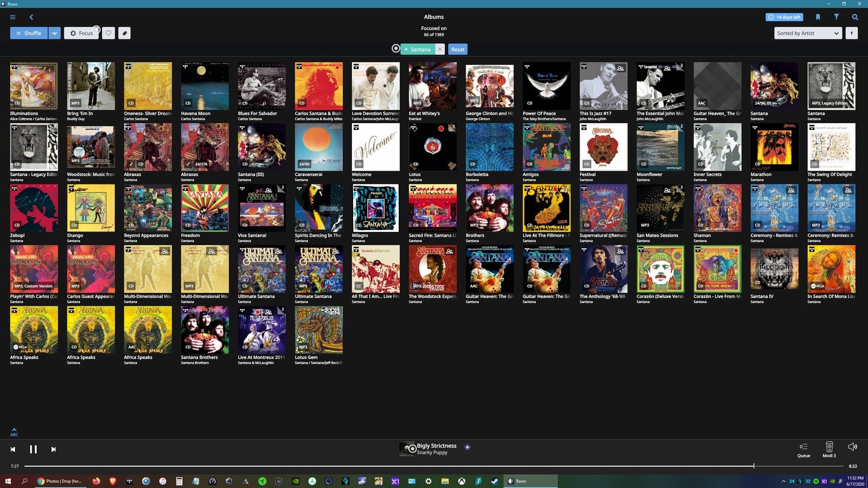868x488 pixels.
Task: Open the Sorted by Artist dropdown
Action: 807,33
